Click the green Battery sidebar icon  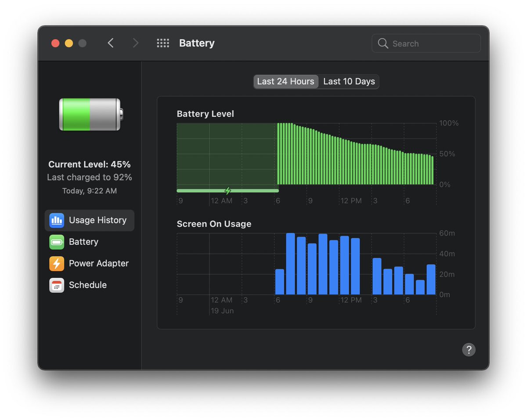click(x=57, y=242)
